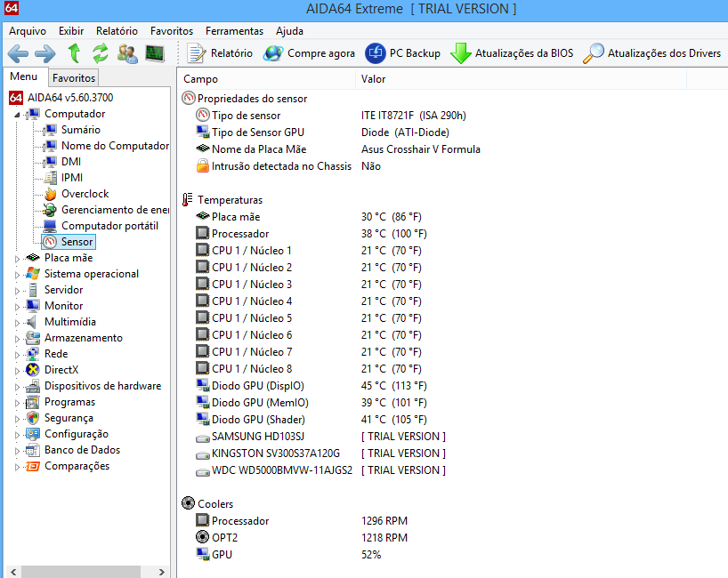Click the Coolers fan section icon

click(188, 503)
